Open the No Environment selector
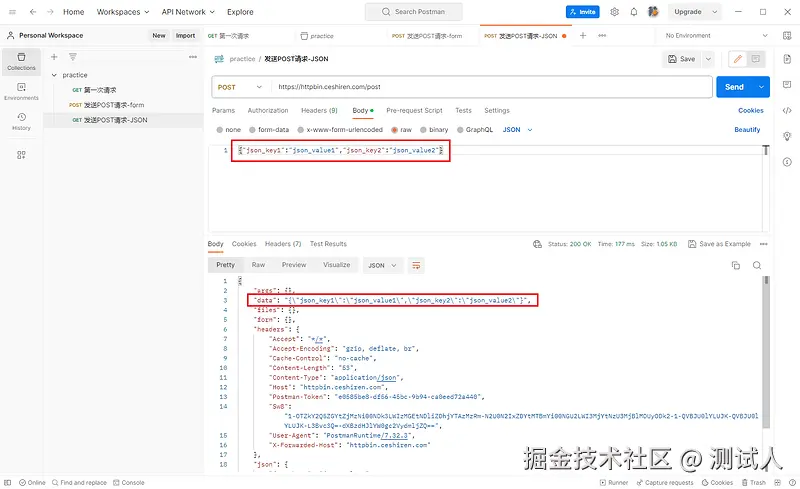Viewport: 800px width, 489px height. tap(716, 35)
